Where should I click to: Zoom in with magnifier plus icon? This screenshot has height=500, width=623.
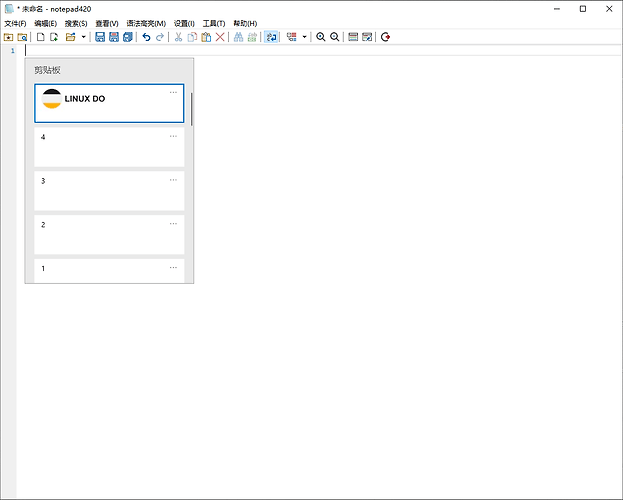(x=321, y=37)
